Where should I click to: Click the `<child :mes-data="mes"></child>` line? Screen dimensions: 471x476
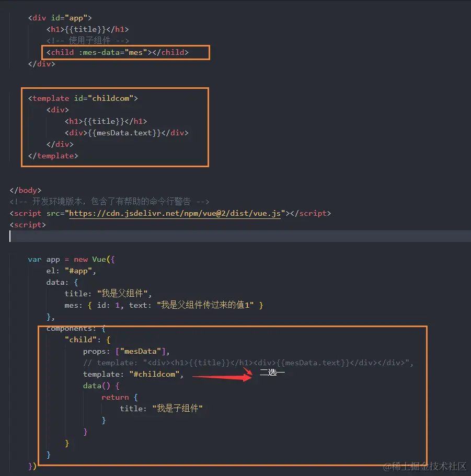117,53
